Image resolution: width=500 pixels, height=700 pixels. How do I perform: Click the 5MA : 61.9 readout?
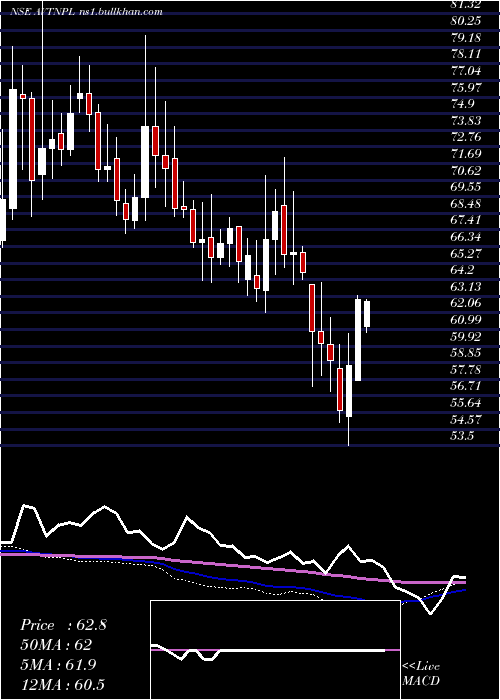click(x=59, y=665)
